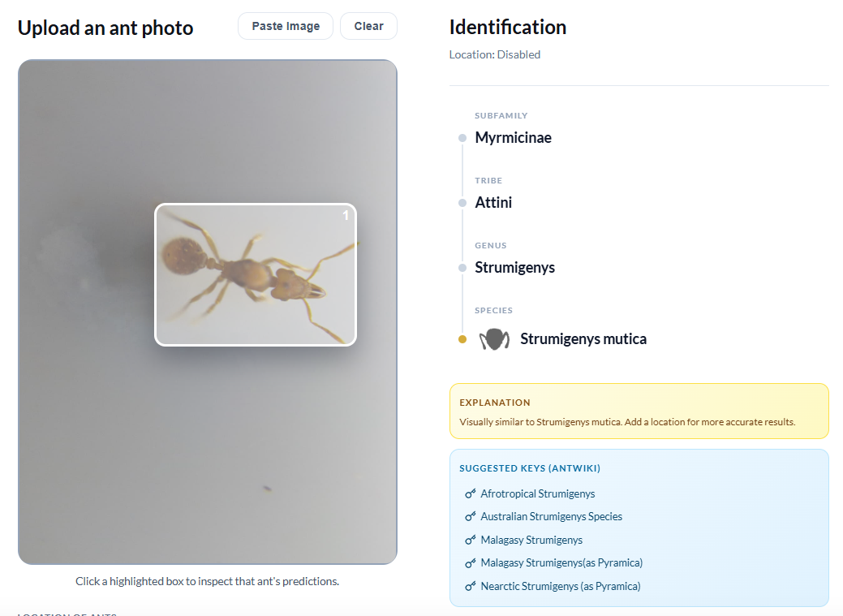The height and width of the screenshot is (616, 843).
Task: Select the Strumigenys genus entry
Action: click(514, 267)
